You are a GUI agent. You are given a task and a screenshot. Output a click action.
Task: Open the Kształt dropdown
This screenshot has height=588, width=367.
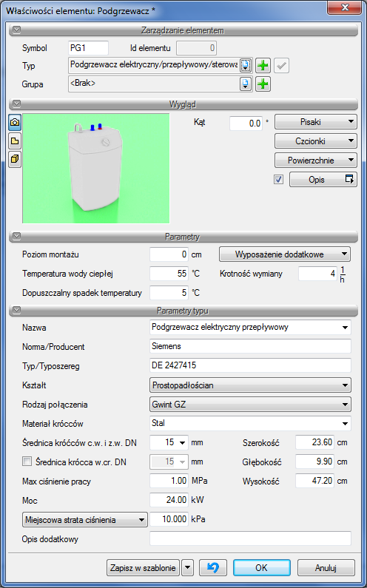pos(250,385)
